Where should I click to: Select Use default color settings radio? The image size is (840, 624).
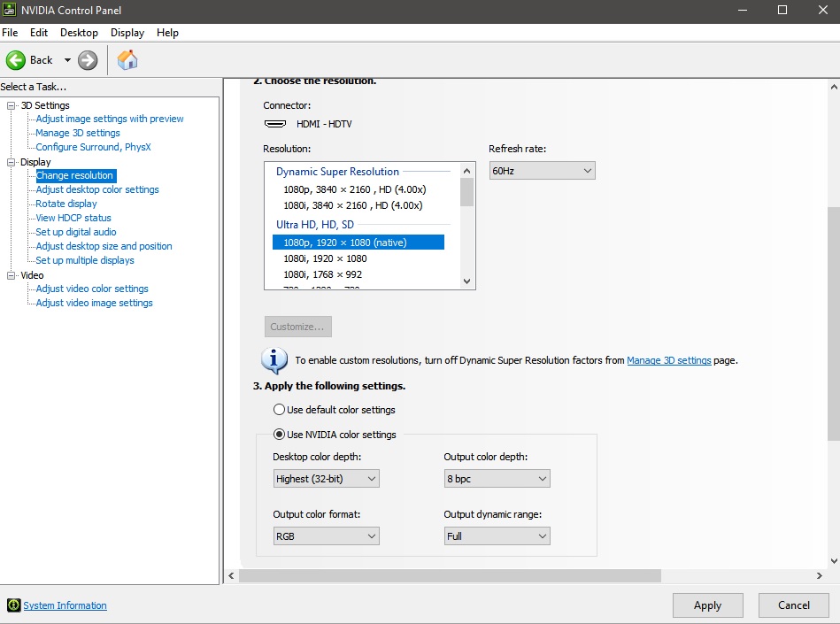(x=279, y=410)
